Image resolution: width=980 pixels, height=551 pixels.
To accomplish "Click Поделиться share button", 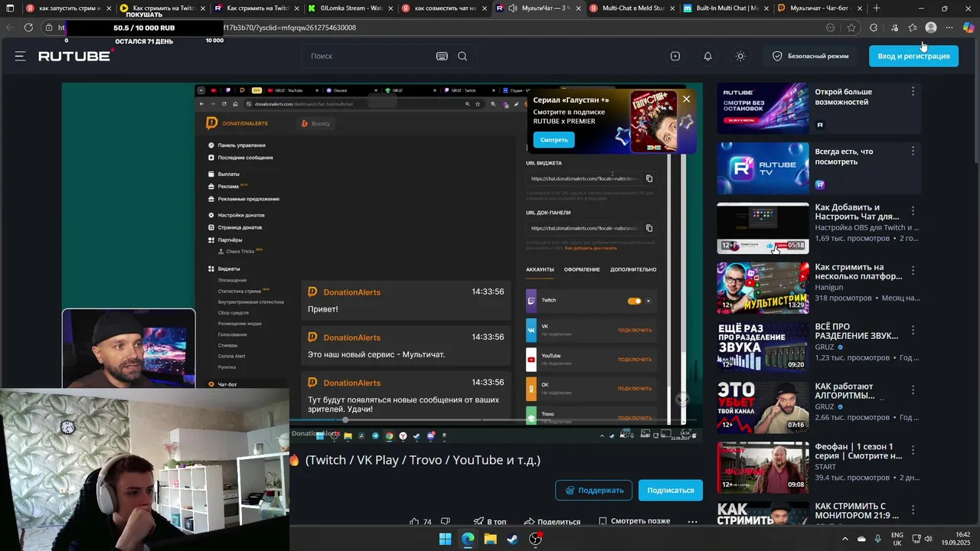I will coord(552,522).
